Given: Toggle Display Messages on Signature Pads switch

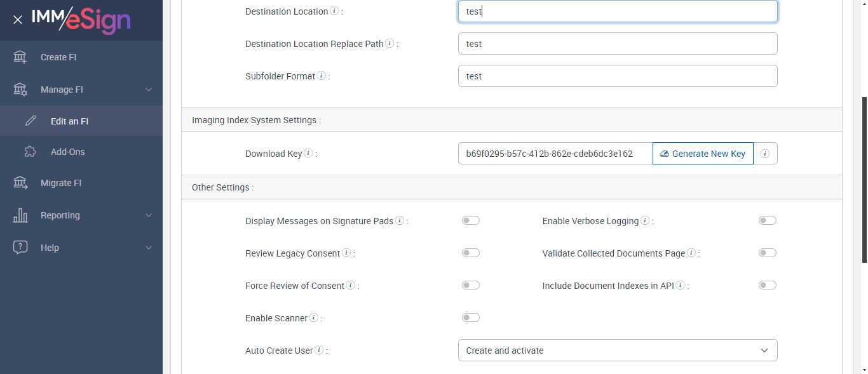Looking at the screenshot, I should [x=471, y=221].
